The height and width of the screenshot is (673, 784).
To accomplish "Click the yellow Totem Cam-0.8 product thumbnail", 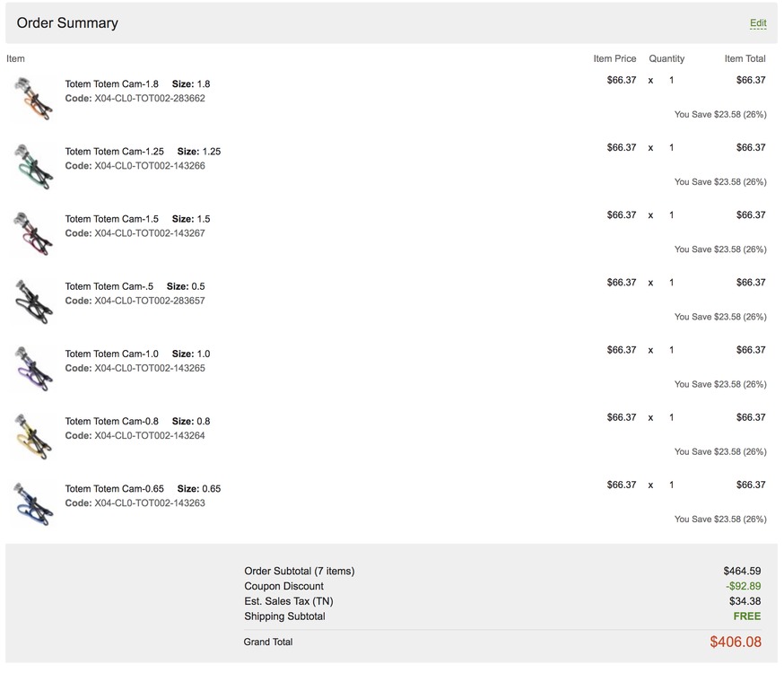I will [x=33, y=435].
